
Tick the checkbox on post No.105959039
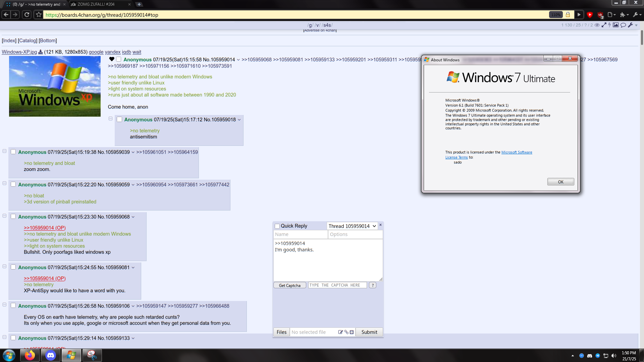tap(13, 152)
